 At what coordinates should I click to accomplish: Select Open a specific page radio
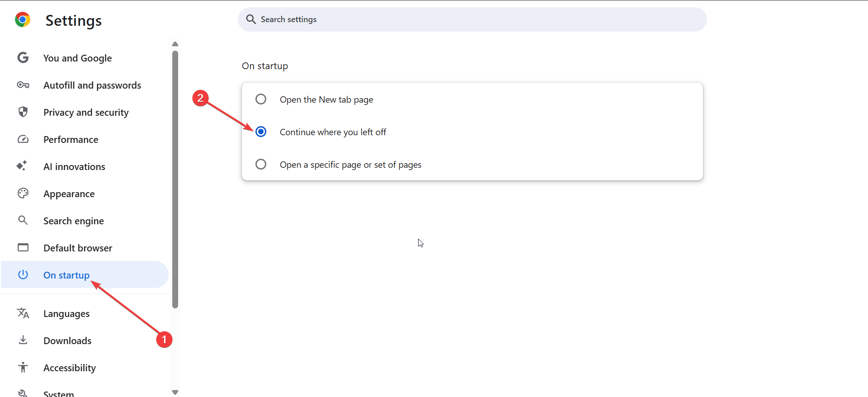(x=261, y=164)
